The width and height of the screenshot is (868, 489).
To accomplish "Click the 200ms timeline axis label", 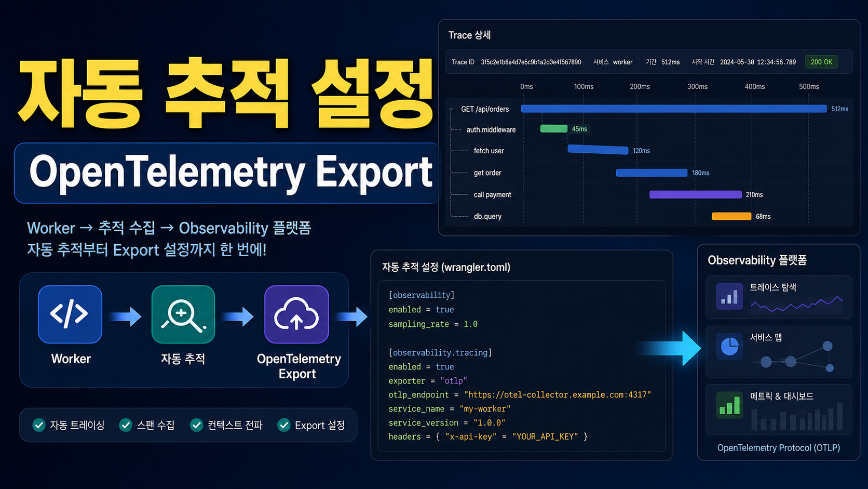I will point(640,87).
